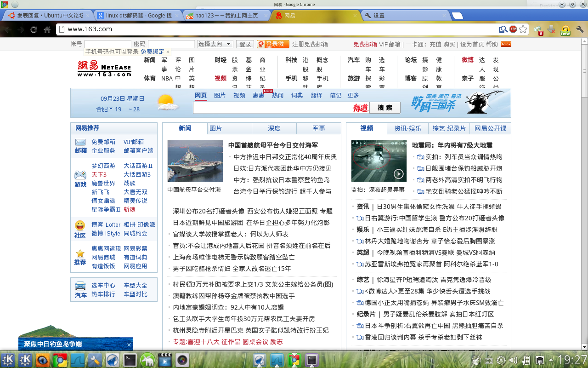Reload the page with the refresh button
The image size is (588, 368).
pyautogui.click(x=34, y=29)
